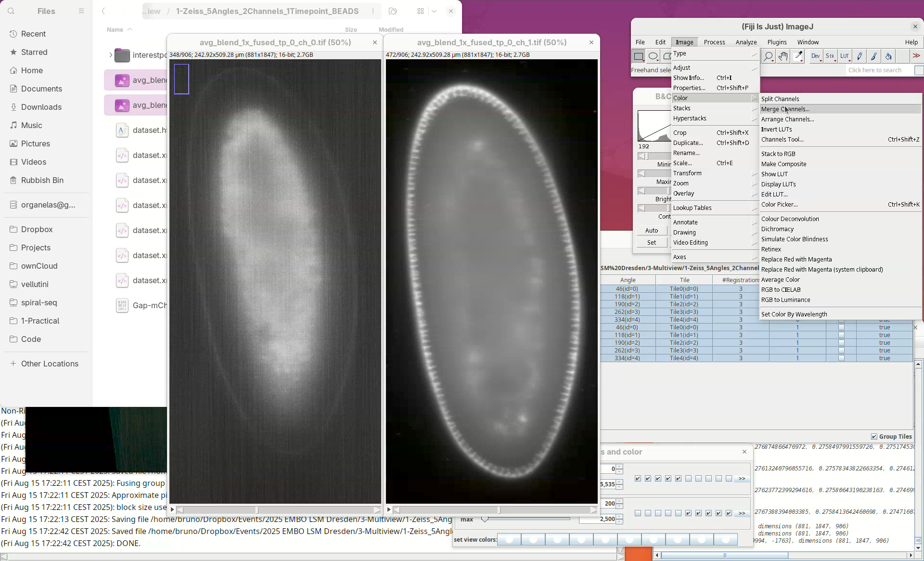Viewport: 924px width, 561px height.
Task: Open the Process menu
Action: [x=714, y=42]
